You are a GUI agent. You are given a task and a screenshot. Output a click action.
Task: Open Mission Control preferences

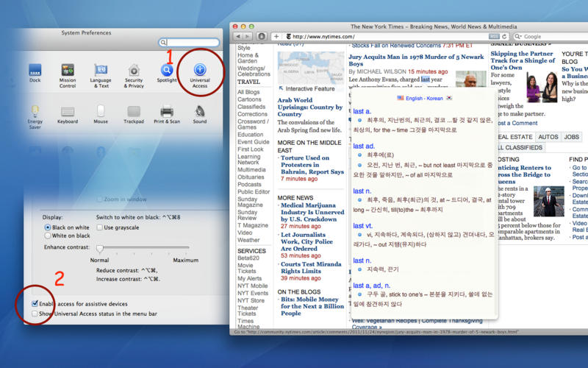tap(68, 76)
